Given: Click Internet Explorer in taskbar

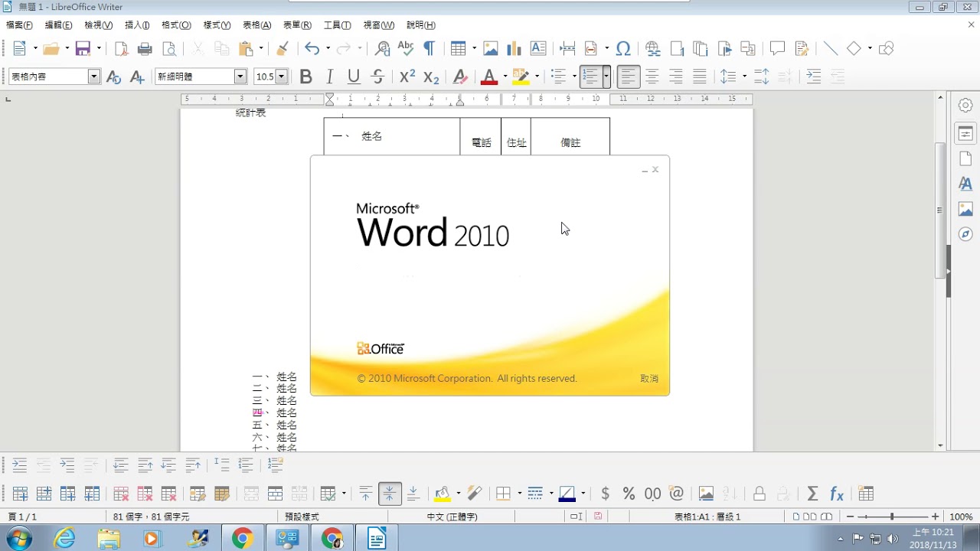Looking at the screenshot, I should [x=64, y=539].
